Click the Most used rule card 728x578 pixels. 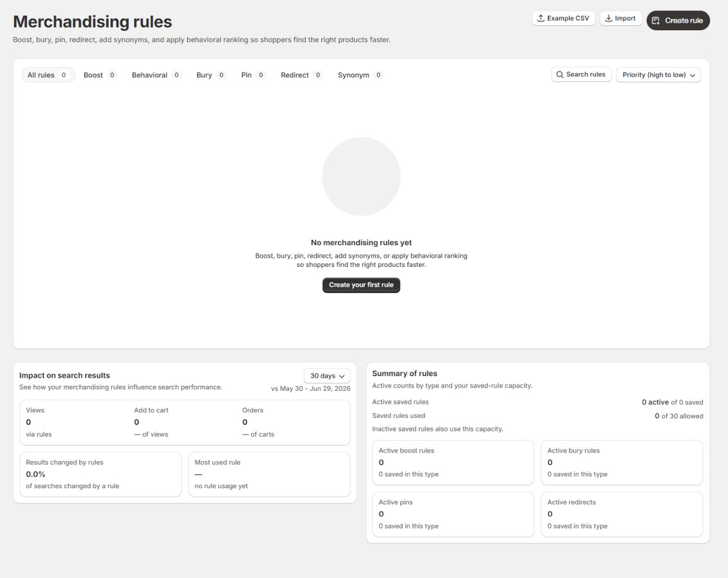[x=269, y=475]
